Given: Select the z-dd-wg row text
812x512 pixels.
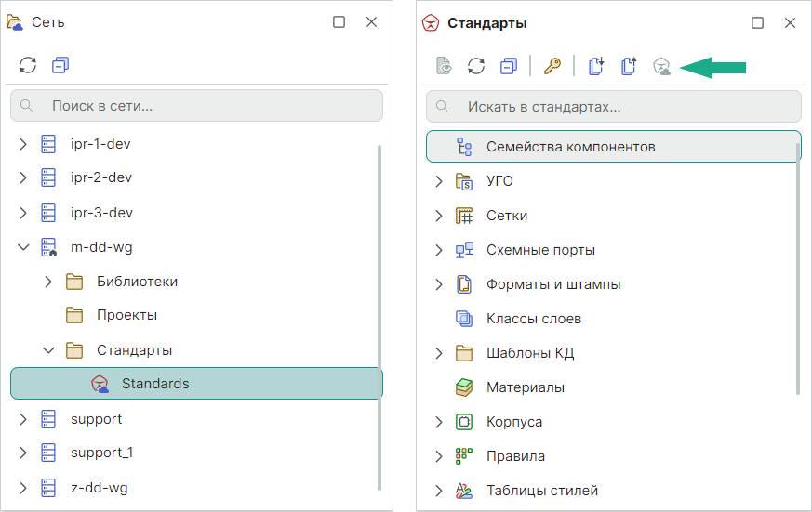Looking at the screenshot, I should [100, 488].
